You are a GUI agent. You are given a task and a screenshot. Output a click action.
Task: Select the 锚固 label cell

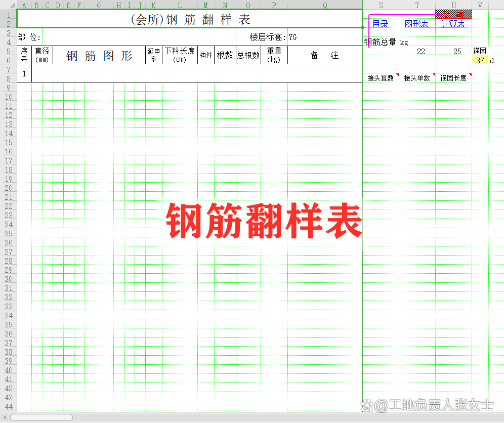[480, 51]
